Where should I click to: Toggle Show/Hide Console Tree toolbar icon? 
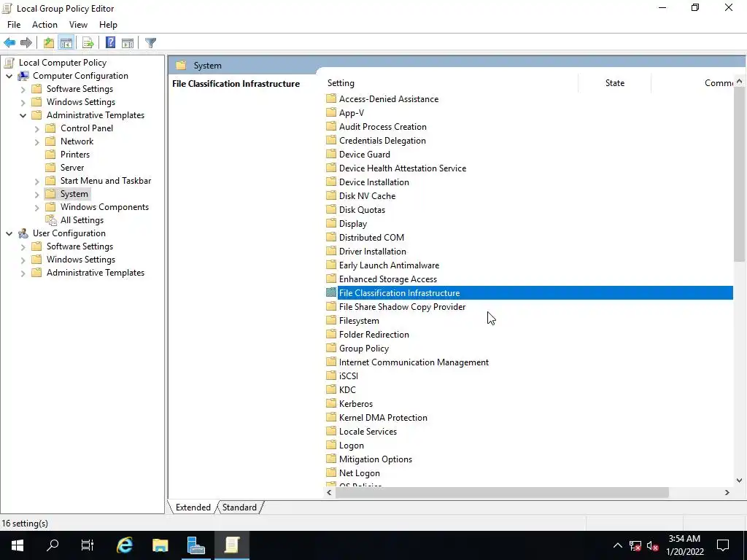click(x=66, y=43)
